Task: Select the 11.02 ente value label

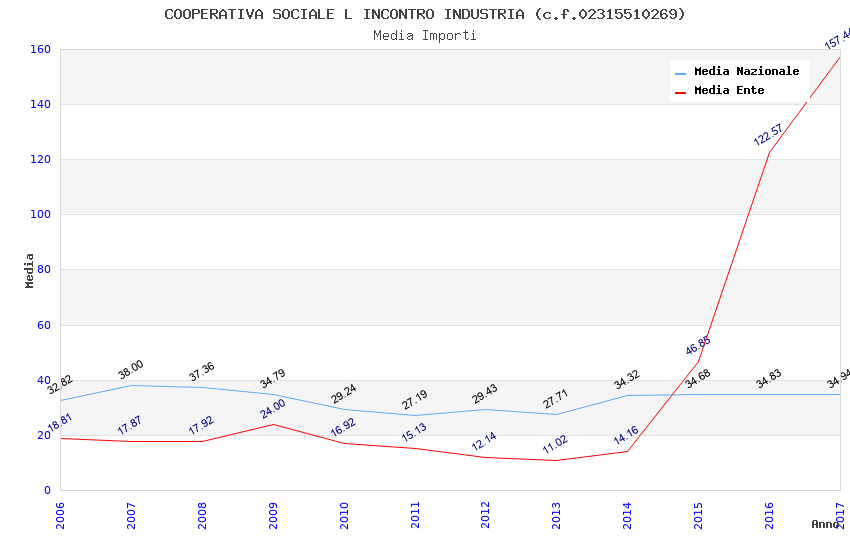Action: point(555,444)
